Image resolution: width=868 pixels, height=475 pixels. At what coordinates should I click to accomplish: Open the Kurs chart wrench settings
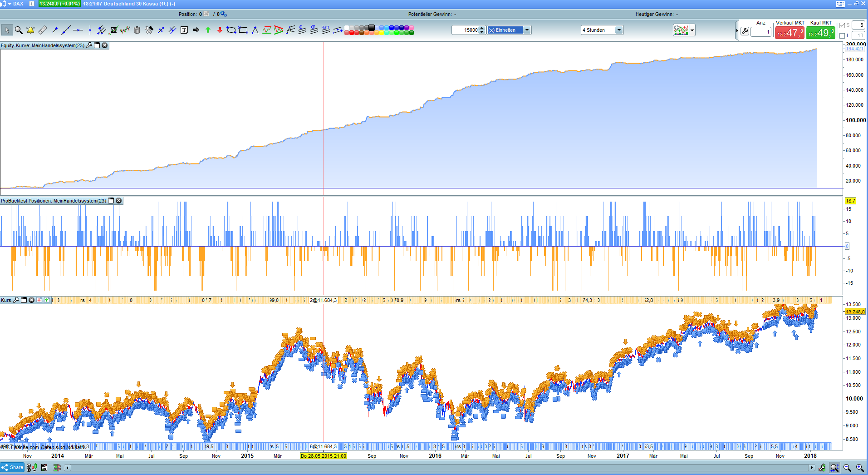tap(16, 300)
